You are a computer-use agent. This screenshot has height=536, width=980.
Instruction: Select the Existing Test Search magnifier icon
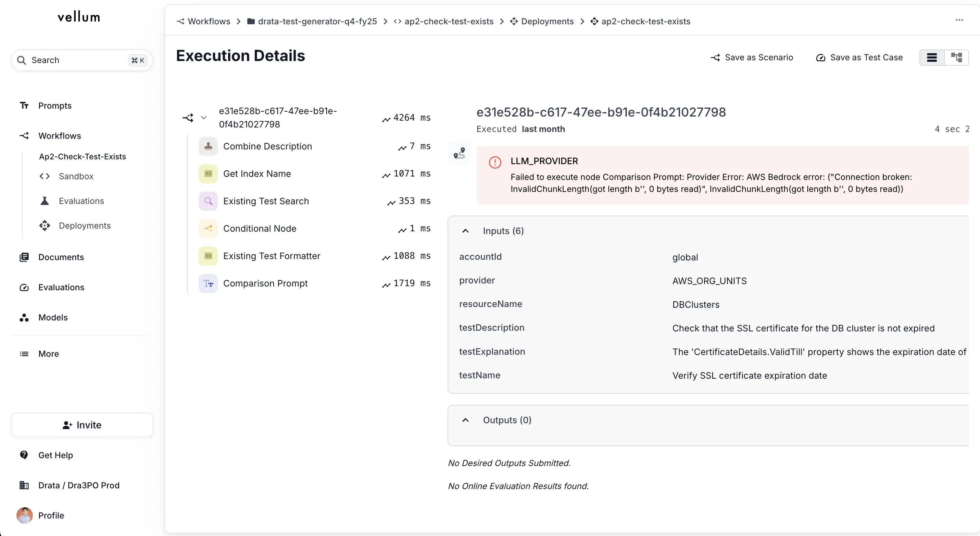point(208,201)
